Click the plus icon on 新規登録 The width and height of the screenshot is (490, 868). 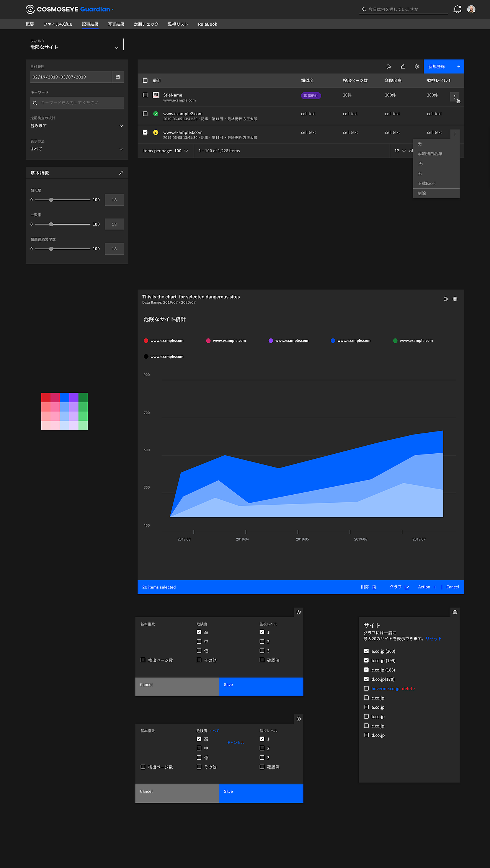pyautogui.click(x=459, y=67)
